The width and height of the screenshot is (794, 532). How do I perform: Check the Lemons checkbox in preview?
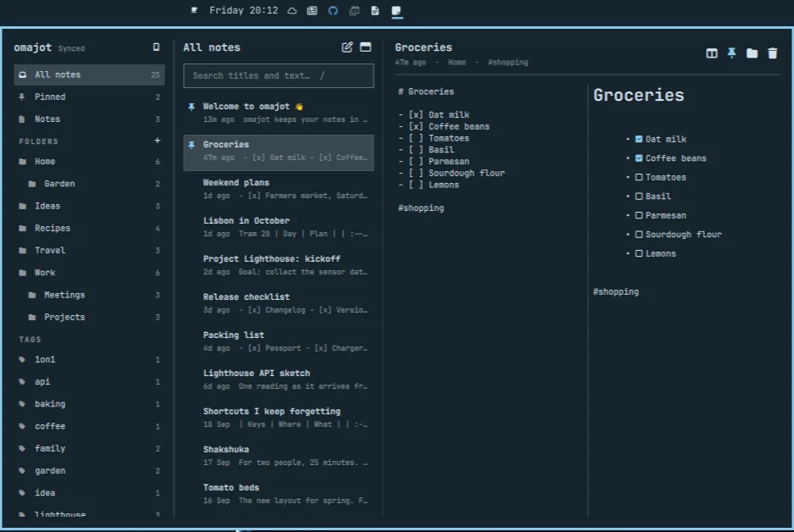tap(639, 253)
